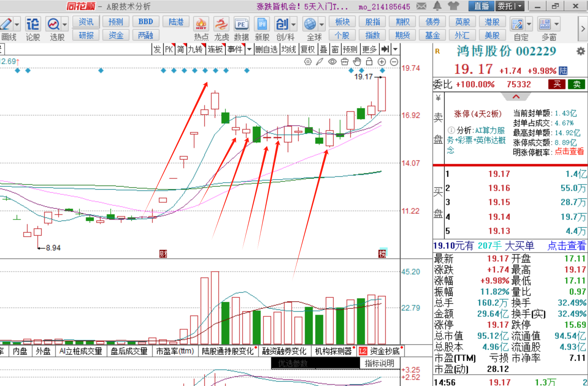Click the green 卖 sell button
588x386 pixels.
pos(577,84)
